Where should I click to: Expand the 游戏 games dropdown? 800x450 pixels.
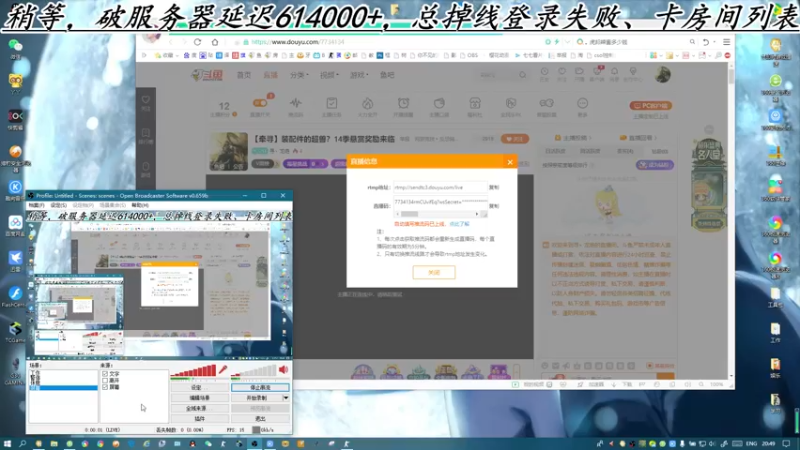pos(359,75)
